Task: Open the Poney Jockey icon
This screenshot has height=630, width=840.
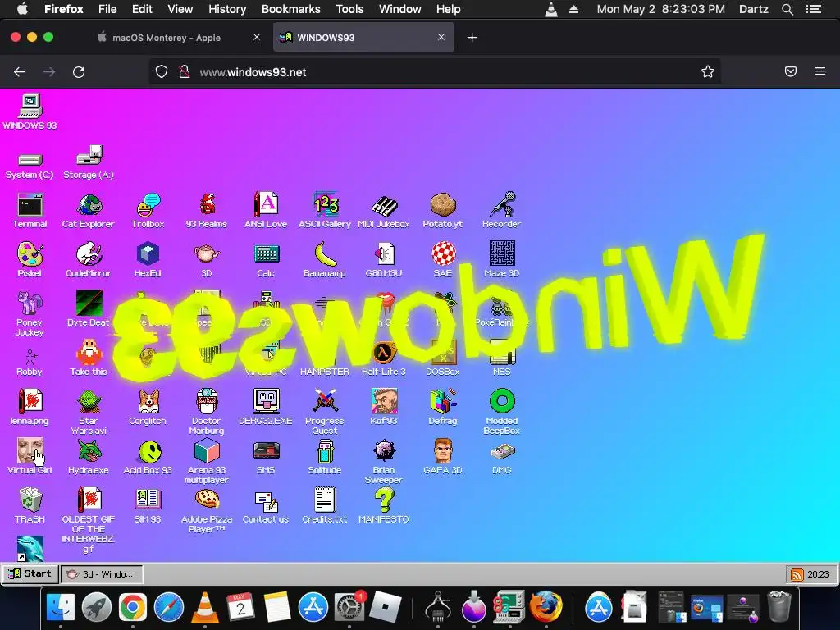Action: tap(30, 314)
